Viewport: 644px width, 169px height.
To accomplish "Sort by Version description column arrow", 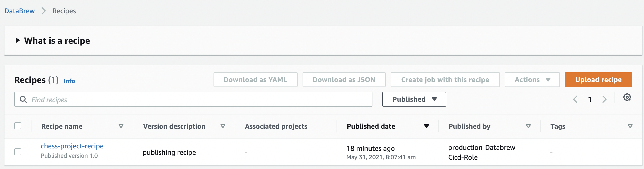I will (x=223, y=126).
